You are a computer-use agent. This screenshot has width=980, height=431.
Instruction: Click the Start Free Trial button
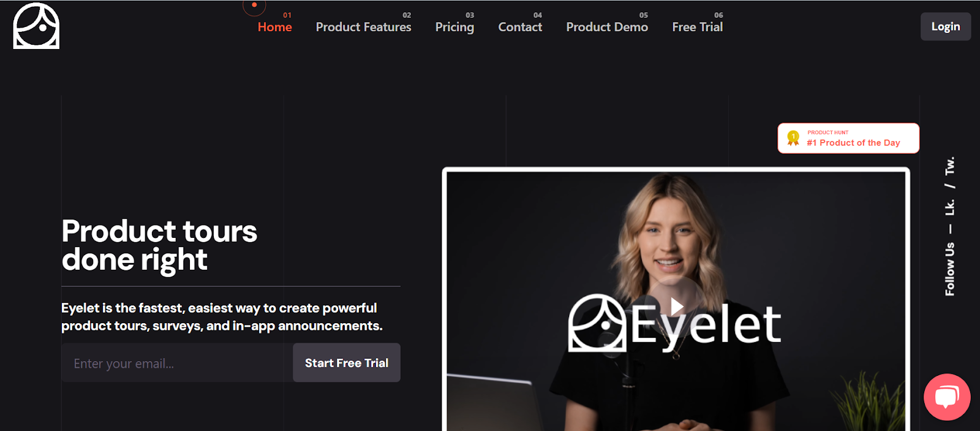click(347, 362)
